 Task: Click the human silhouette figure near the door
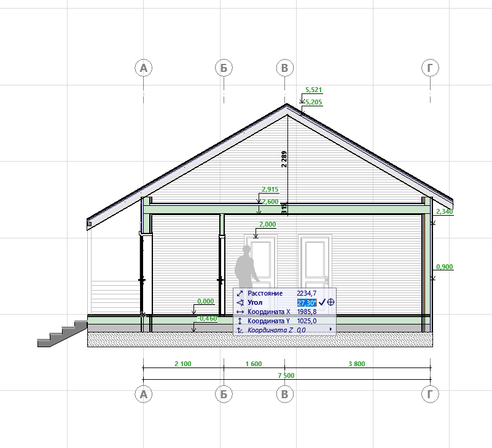[245, 269]
